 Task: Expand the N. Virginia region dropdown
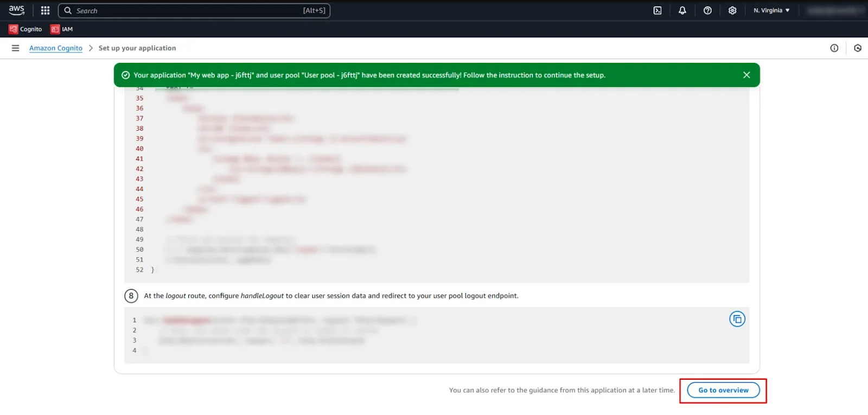771,10
